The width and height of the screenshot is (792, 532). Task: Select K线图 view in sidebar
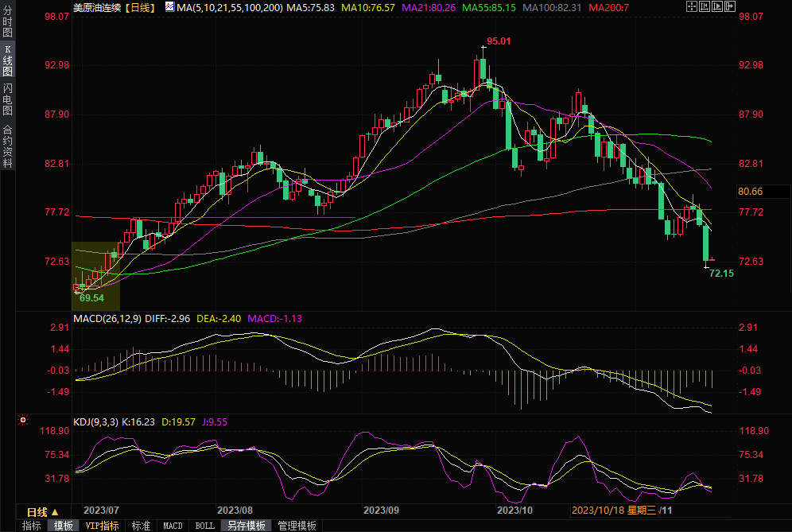pos(7,60)
